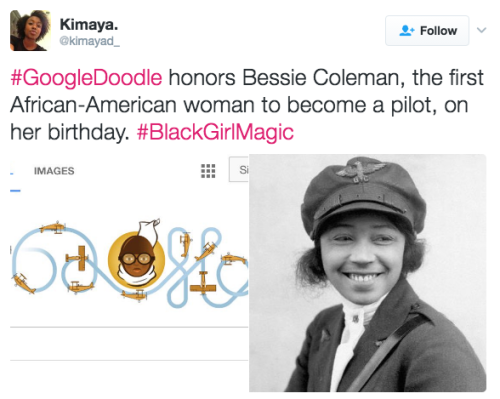The image size is (500, 399).
Task: Click the biplane under the pilot portrait
Action: point(135,295)
